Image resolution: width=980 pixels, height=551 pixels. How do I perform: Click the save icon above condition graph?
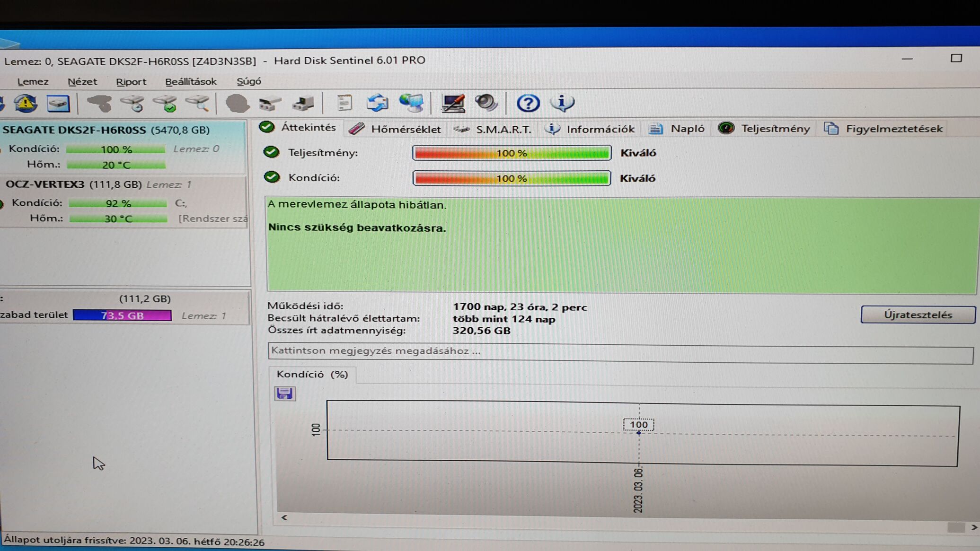coord(285,394)
